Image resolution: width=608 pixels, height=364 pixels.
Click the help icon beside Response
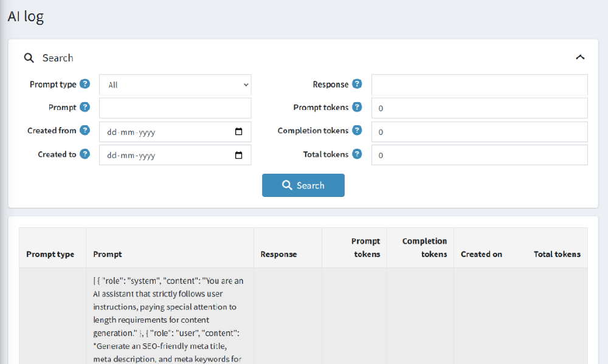point(357,84)
